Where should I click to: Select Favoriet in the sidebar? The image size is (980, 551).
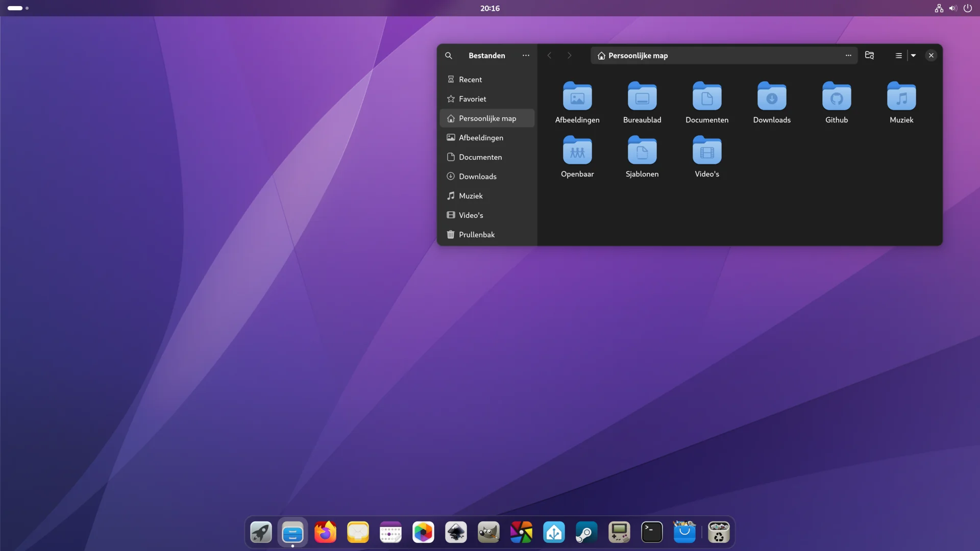coord(472,99)
